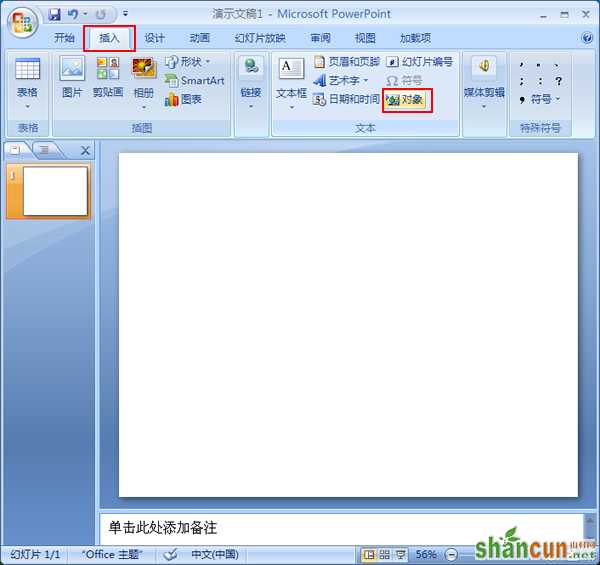Click the 幻灯片 1/1 status text

coord(35,554)
